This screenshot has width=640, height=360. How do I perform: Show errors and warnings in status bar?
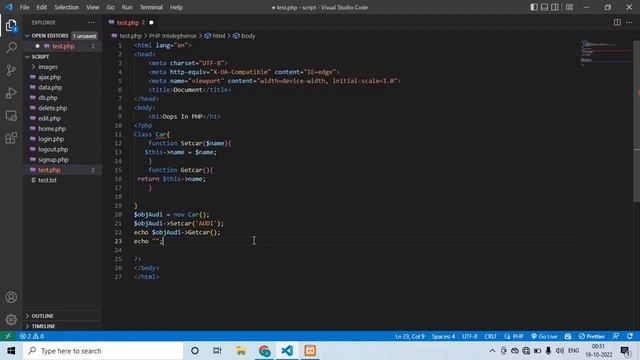[32, 336]
